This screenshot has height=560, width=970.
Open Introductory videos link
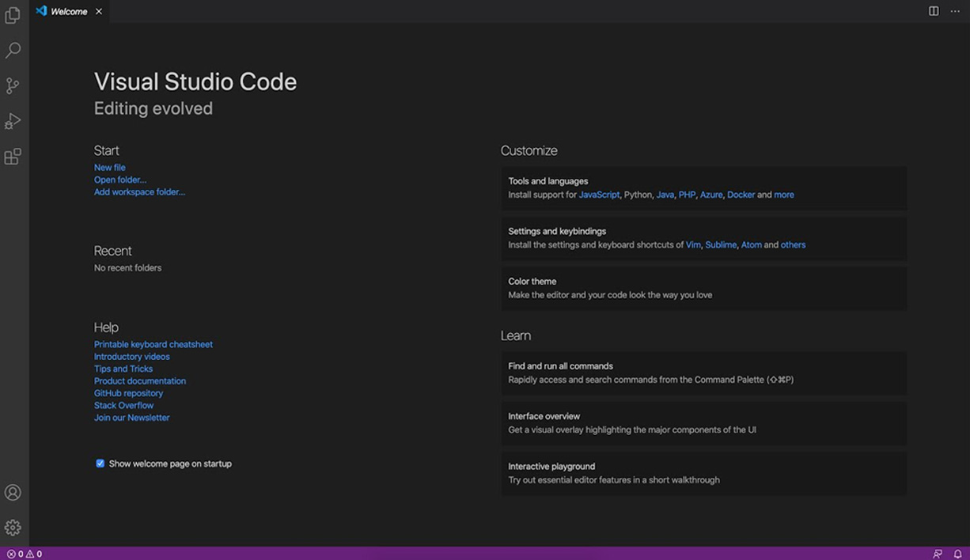point(132,357)
